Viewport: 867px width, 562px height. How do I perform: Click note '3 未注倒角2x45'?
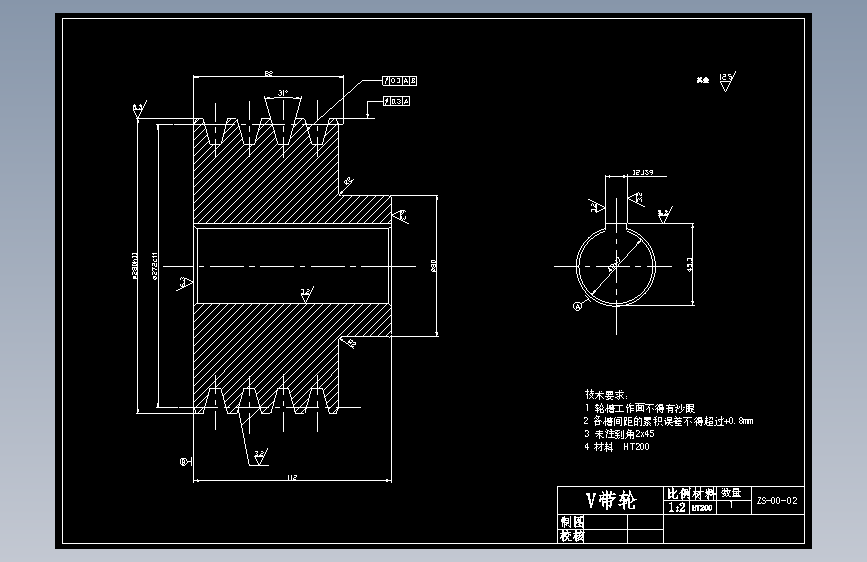click(619, 434)
